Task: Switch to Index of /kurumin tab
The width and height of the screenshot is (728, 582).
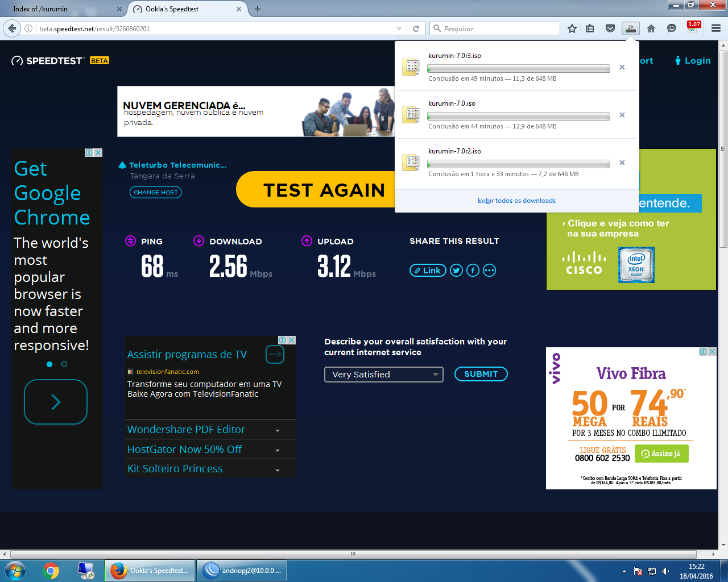Action: (63, 9)
